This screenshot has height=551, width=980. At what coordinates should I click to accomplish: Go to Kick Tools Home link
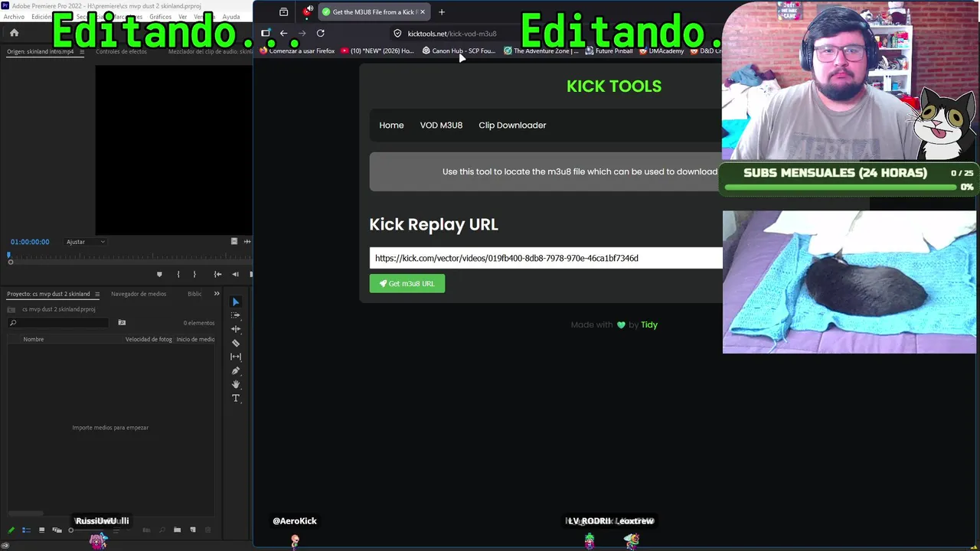pos(391,126)
